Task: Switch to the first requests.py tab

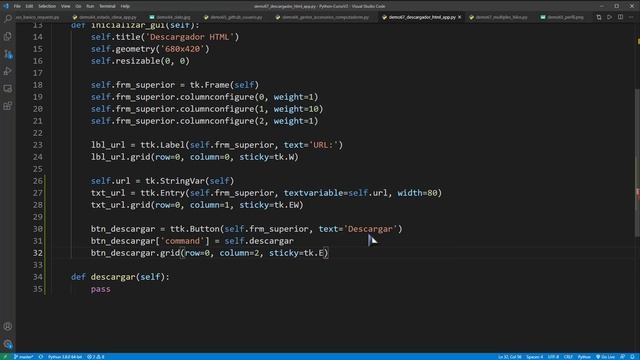Action: [37, 17]
